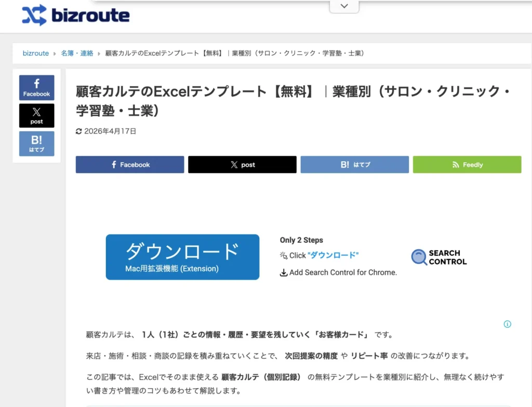Click the 2026年4月17日 date text
This screenshot has width=532, height=407.
click(110, 132)
